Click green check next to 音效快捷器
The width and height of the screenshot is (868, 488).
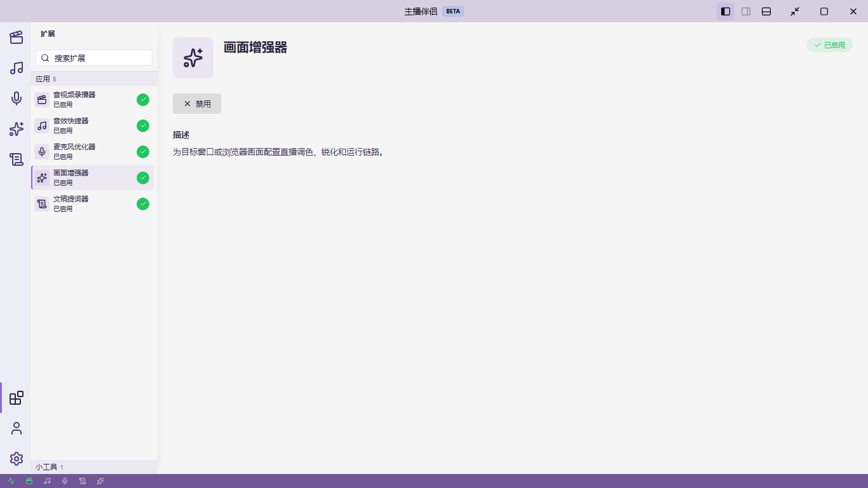[143, 126]
